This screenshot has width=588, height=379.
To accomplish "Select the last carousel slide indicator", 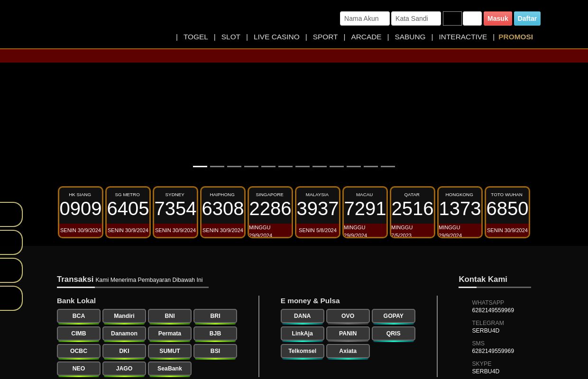I will pyautogui.click(x=388, y=166).
